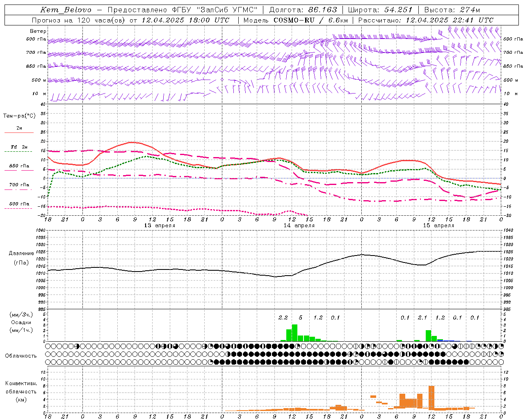This screenshot has height=420, width=525.
Task: Click the (мм/3ч.) units label
Action: tap(21, 315)
